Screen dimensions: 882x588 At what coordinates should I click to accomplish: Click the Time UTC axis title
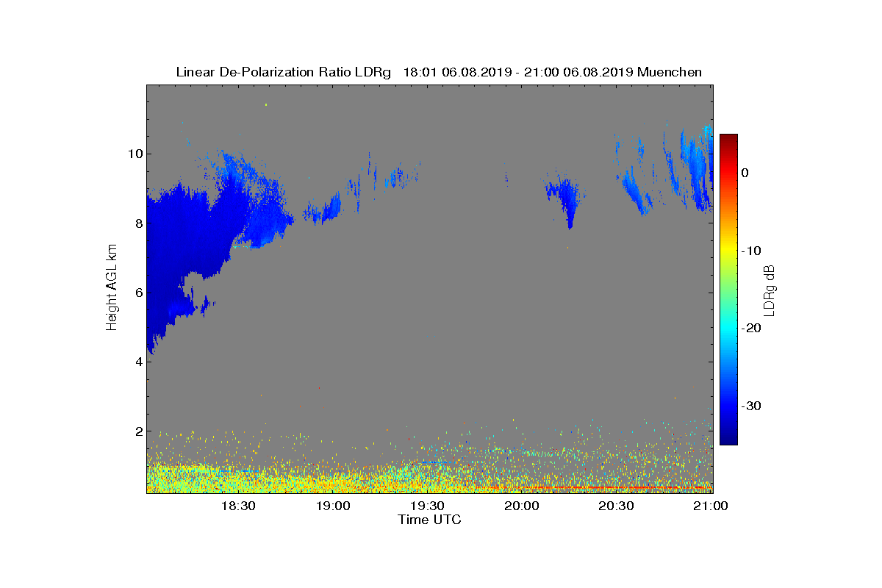coord(430,520)
